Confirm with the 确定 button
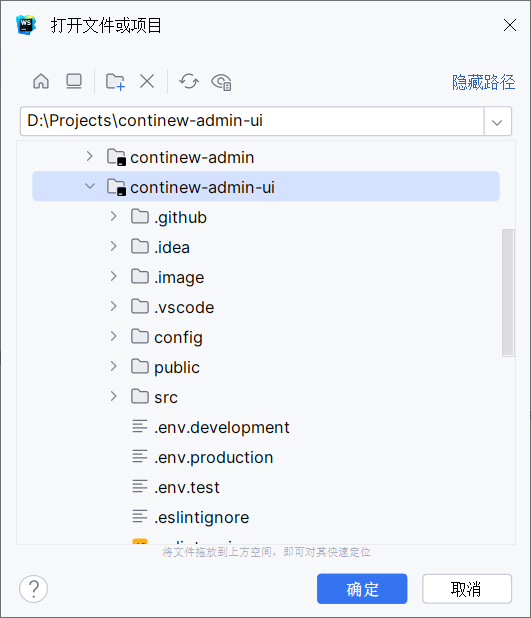The width and height of the screenshot is (531, 618). (362, 589)
